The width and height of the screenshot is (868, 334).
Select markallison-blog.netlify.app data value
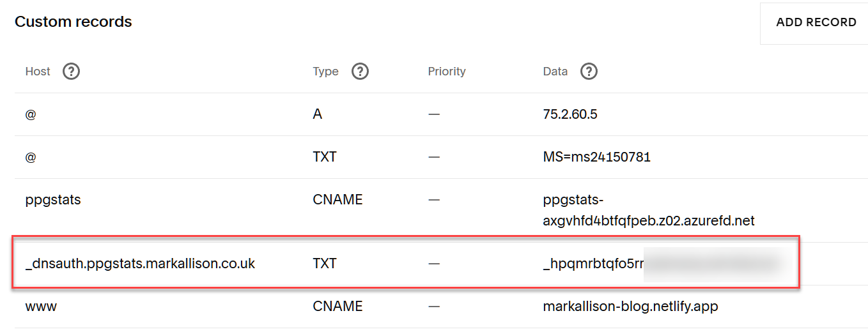630,307
